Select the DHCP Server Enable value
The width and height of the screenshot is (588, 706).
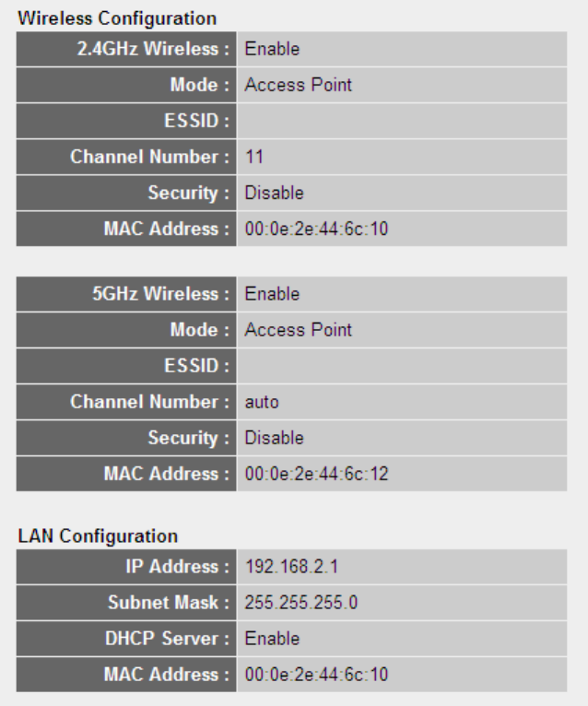(x=272, y=638)
